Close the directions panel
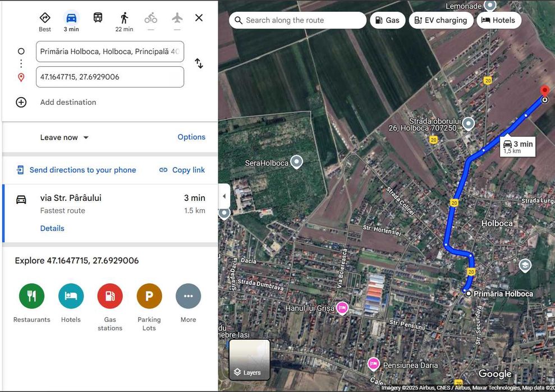Image resolution: width=555 pixels, height=392 pixels. click(199, 18)
